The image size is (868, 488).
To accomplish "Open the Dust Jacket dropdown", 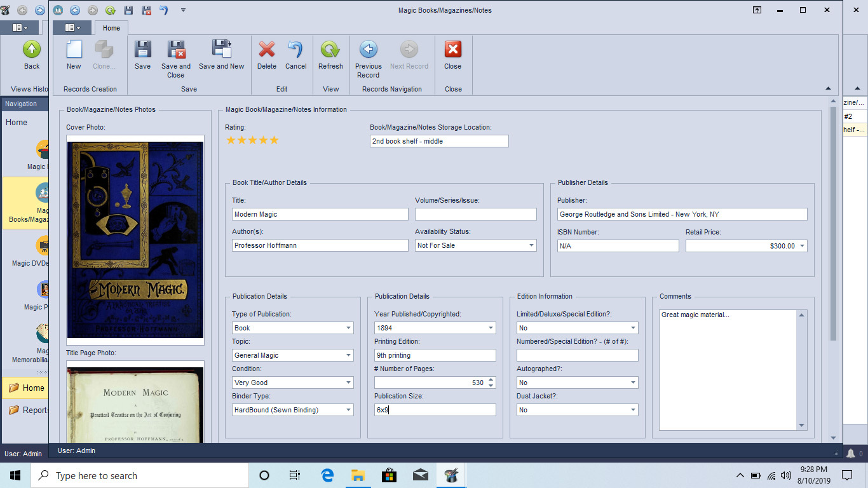I will pos(633,410).
